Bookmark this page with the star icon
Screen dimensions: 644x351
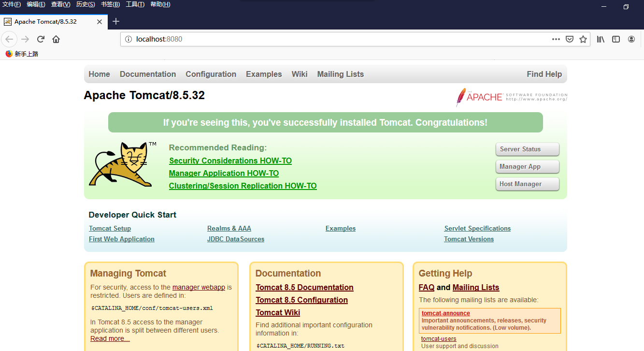tap(583, 39)
